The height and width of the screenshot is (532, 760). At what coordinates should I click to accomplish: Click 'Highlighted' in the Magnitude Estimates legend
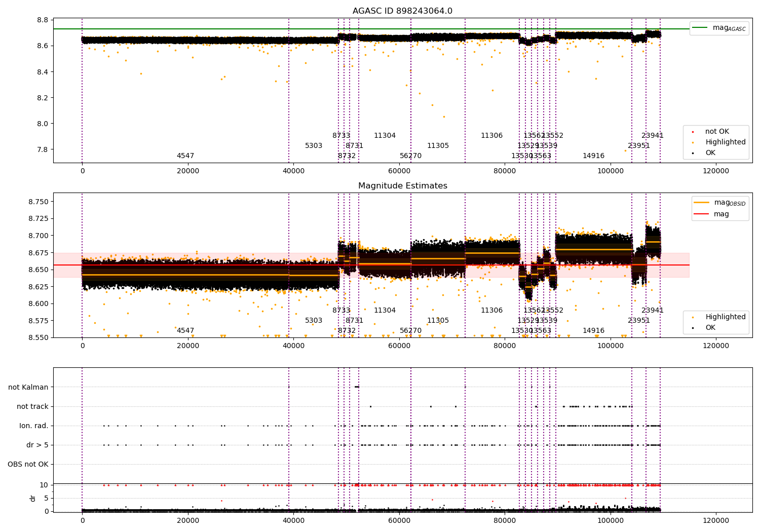pos(726,317)
